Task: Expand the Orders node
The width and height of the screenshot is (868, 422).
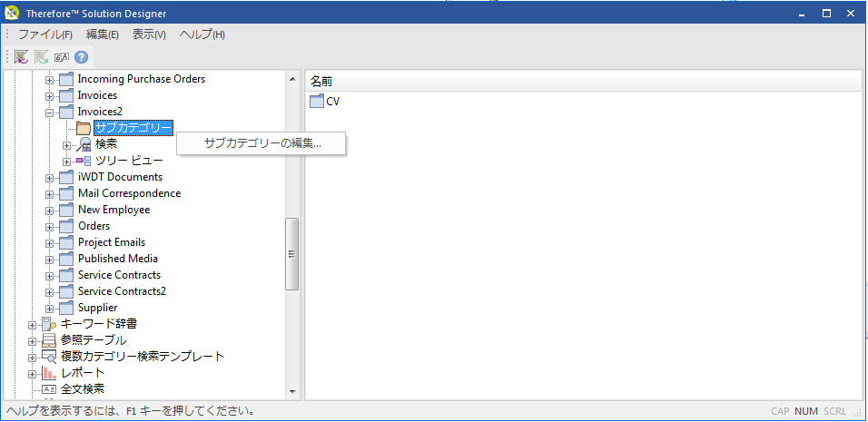Action: pos(49,227)
